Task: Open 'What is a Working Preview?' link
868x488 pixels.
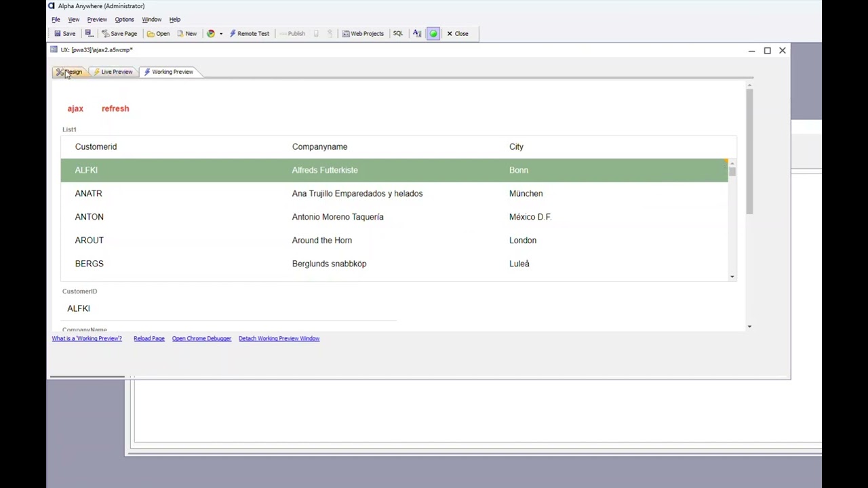Action: pos(87,338)
